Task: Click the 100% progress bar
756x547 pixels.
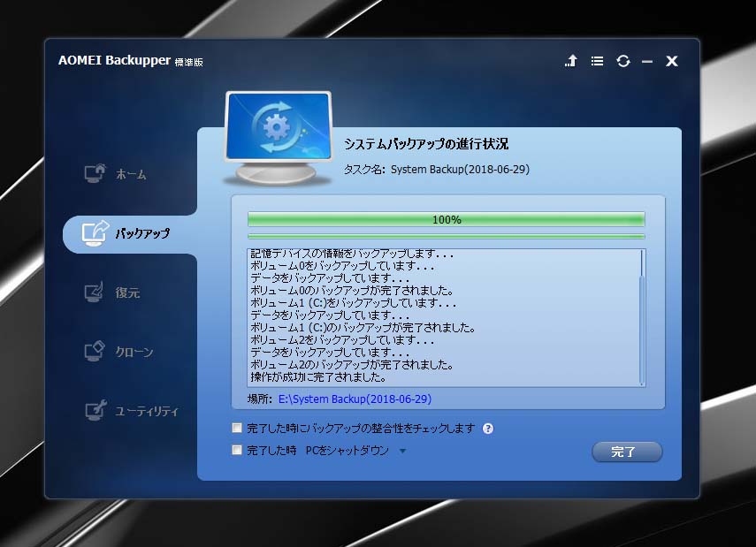Action: click(446, 219)
